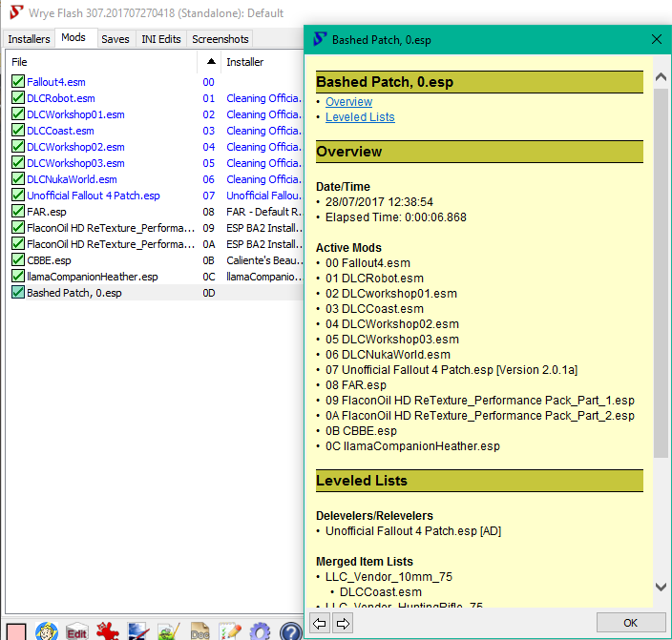Click the report scrollbar up arrow

(661, 77)
